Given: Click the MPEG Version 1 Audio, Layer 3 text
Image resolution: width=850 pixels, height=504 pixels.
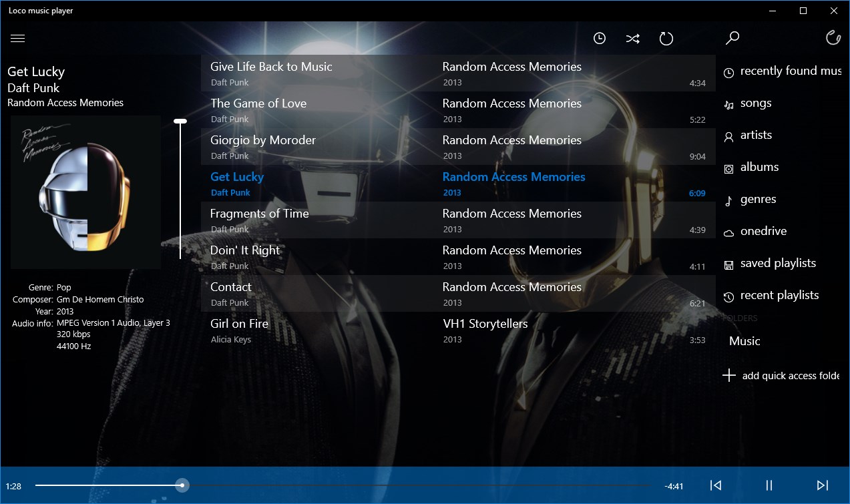Looking at the screenshot, I should point(114,323).
